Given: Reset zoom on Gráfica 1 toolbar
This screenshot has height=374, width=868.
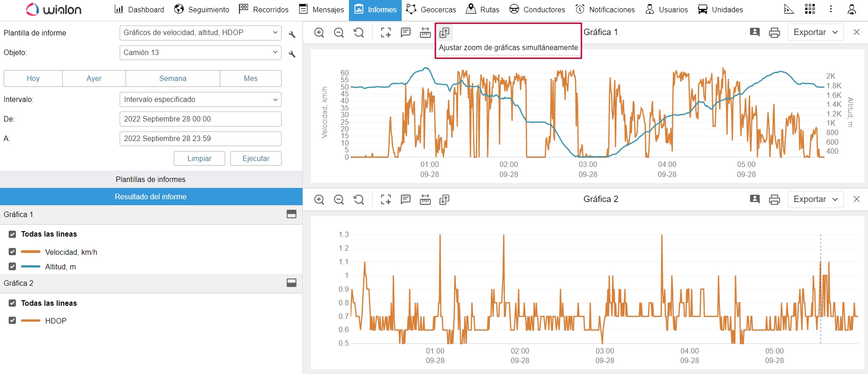Looking at the screenshot, I should [x=359, y=33].
